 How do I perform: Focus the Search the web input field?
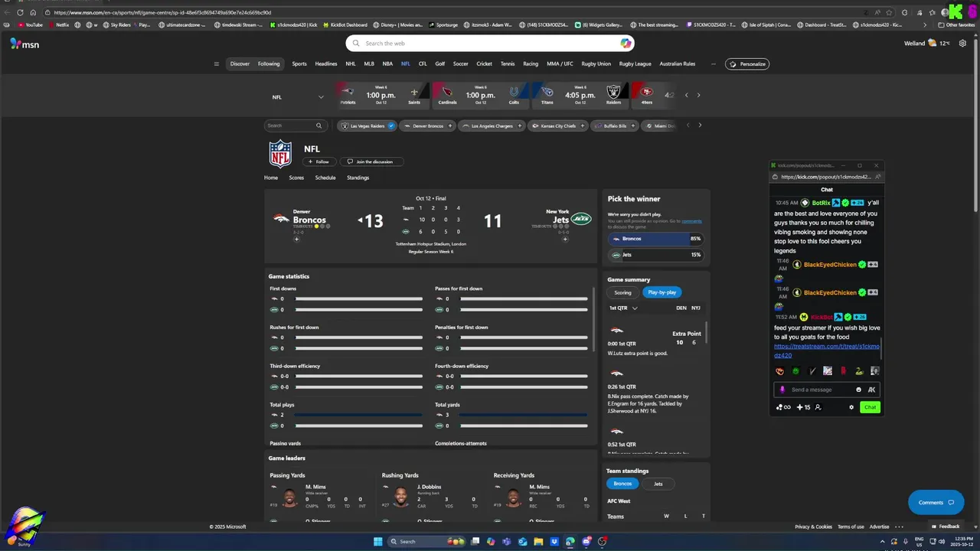[490, 44]
